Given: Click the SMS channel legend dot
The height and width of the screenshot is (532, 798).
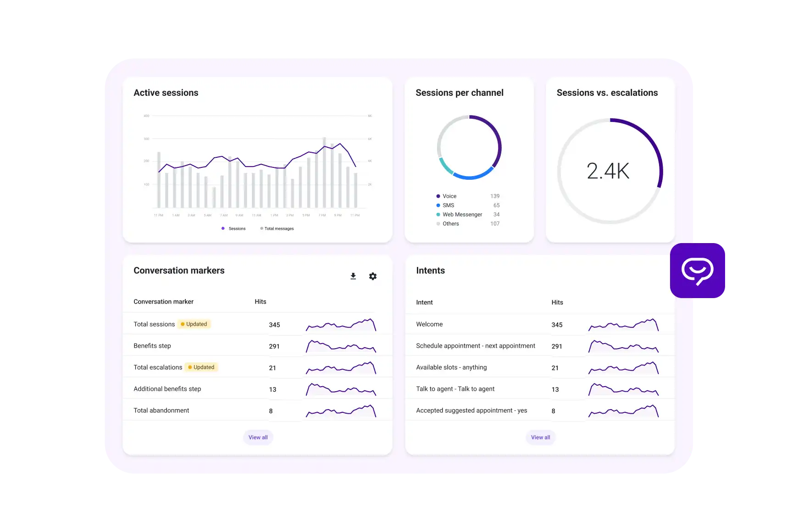Looking at the screenshot, I should pos(438,205).
